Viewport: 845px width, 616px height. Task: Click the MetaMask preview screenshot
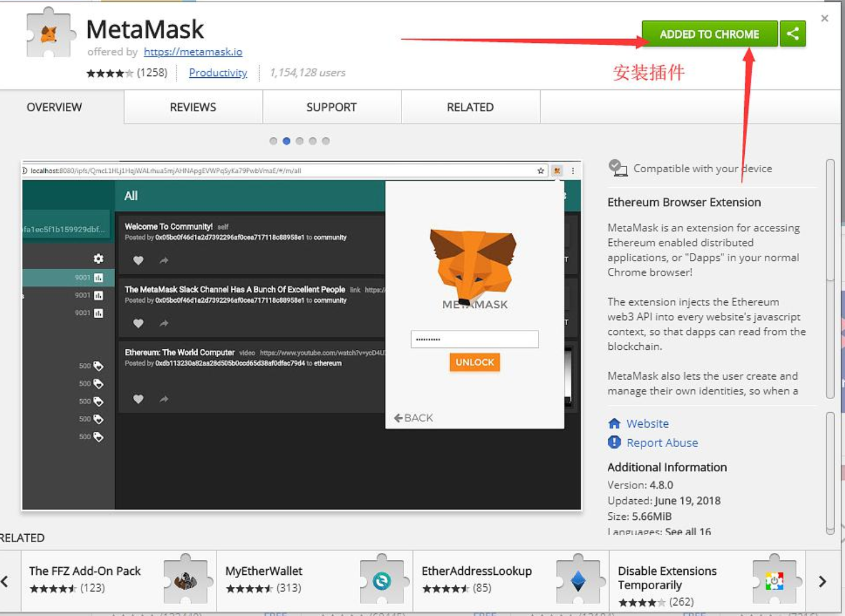click(x=301, y=335)
